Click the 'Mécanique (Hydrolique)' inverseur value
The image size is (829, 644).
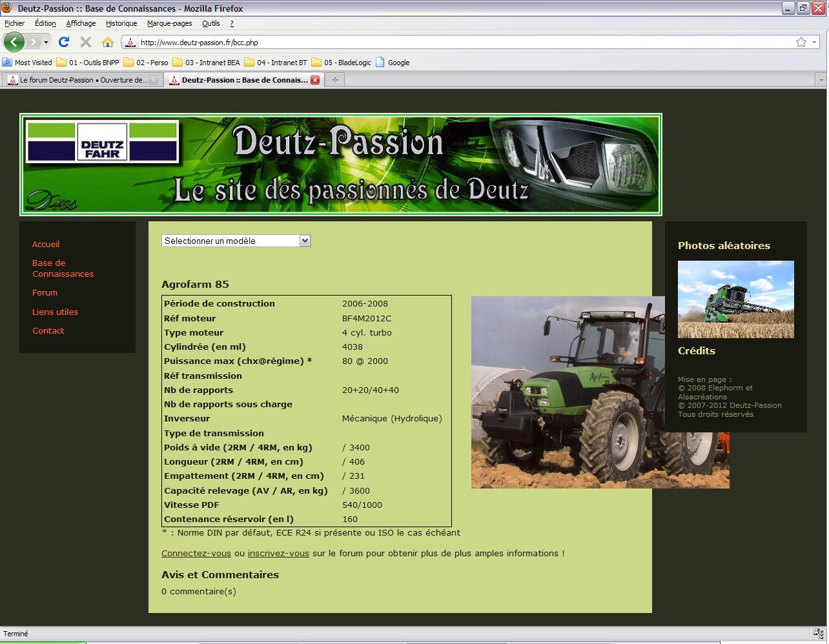click(392, 418)
